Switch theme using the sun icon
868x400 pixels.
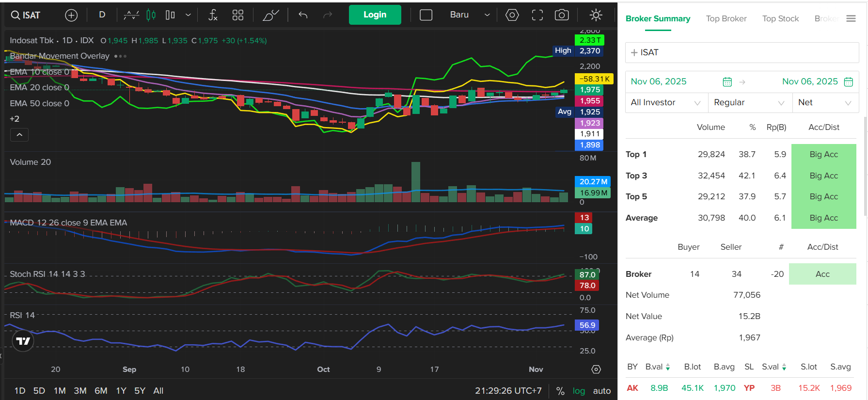596,15
